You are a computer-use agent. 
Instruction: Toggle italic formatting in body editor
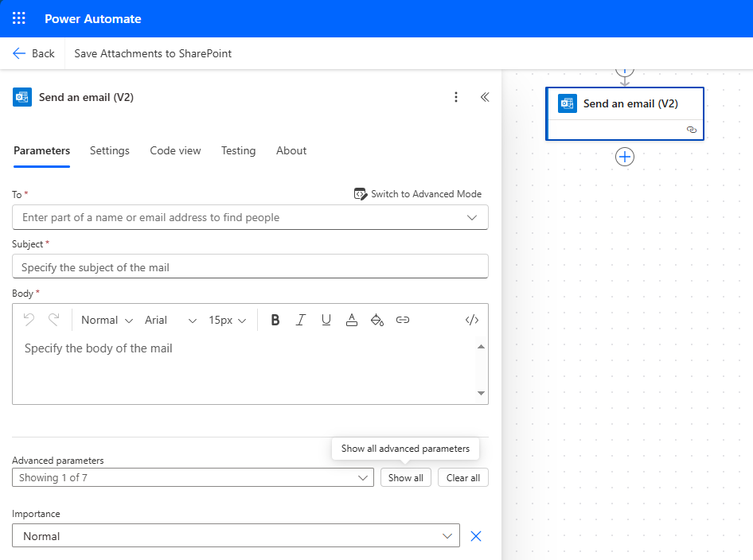coord(301,319)
